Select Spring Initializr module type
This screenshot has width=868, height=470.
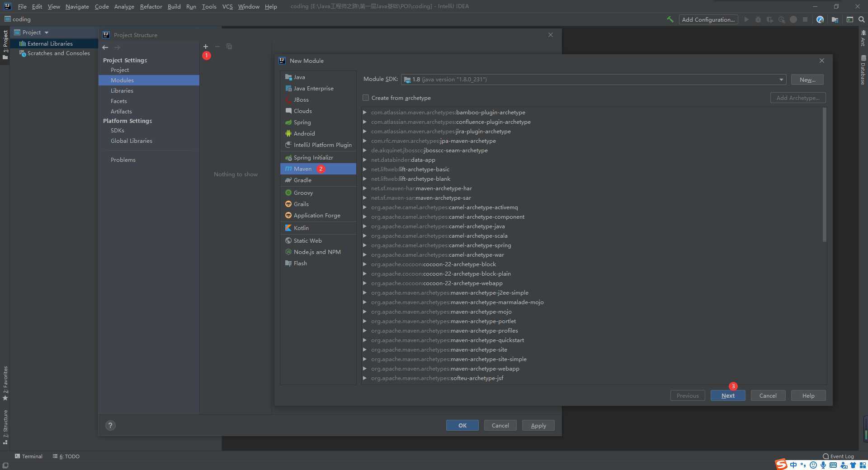point(318,158)
